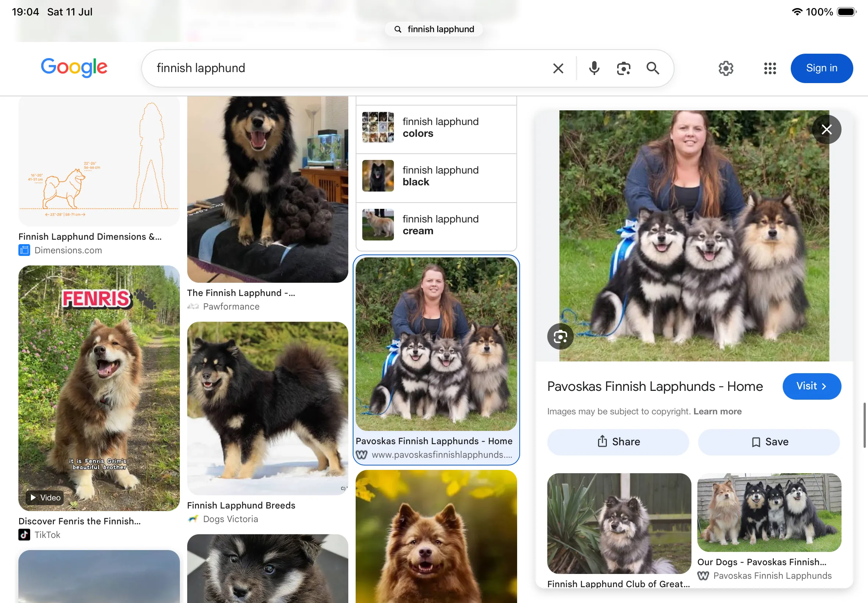Open the Google apps grid
This screenshot has height=603, width=868.
tap(770, 68)
